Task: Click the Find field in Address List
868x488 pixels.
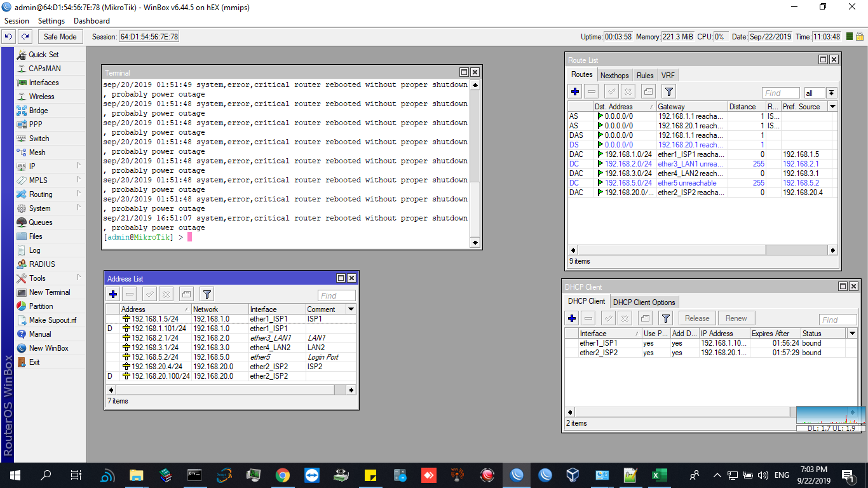Action: coord(337,295)
